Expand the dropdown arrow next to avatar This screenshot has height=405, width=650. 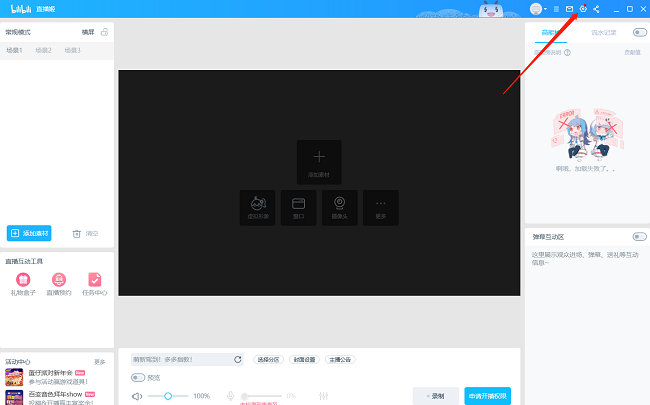tap(546, 9)
